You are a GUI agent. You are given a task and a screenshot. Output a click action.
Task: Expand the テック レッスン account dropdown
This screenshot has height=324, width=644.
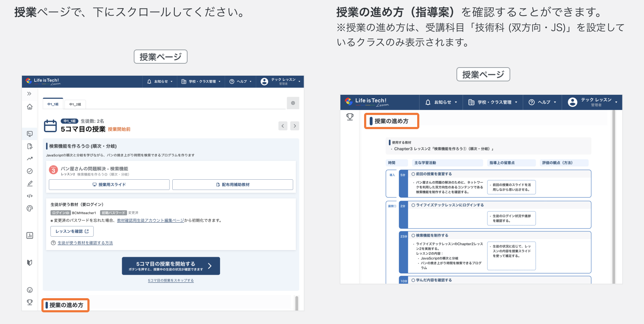pos(280,81)
